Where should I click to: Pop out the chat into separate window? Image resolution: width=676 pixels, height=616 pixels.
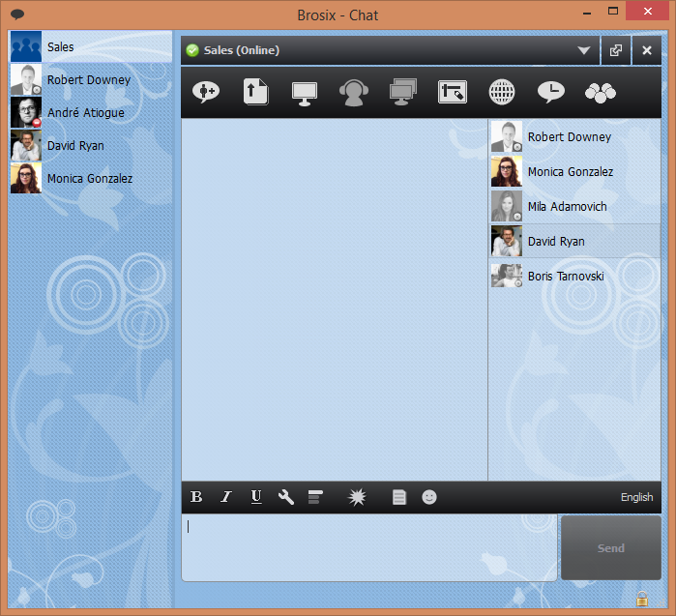coord(616,51)
